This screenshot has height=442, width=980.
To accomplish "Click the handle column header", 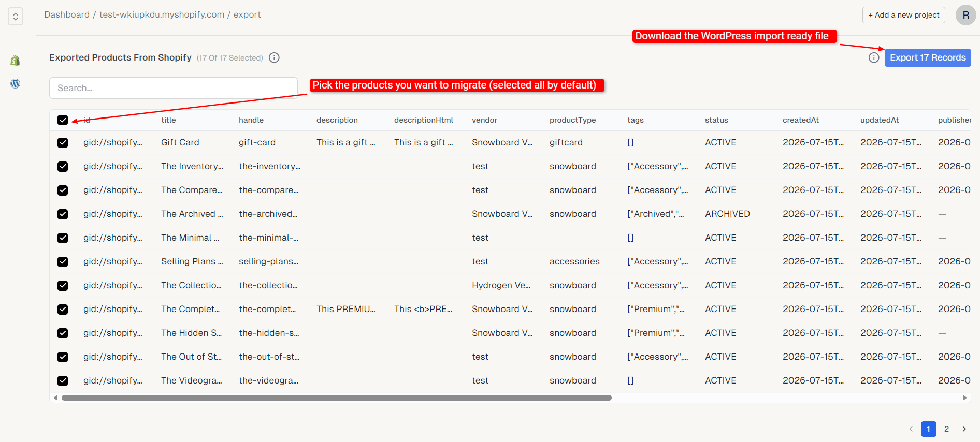I will pos(251,120).
